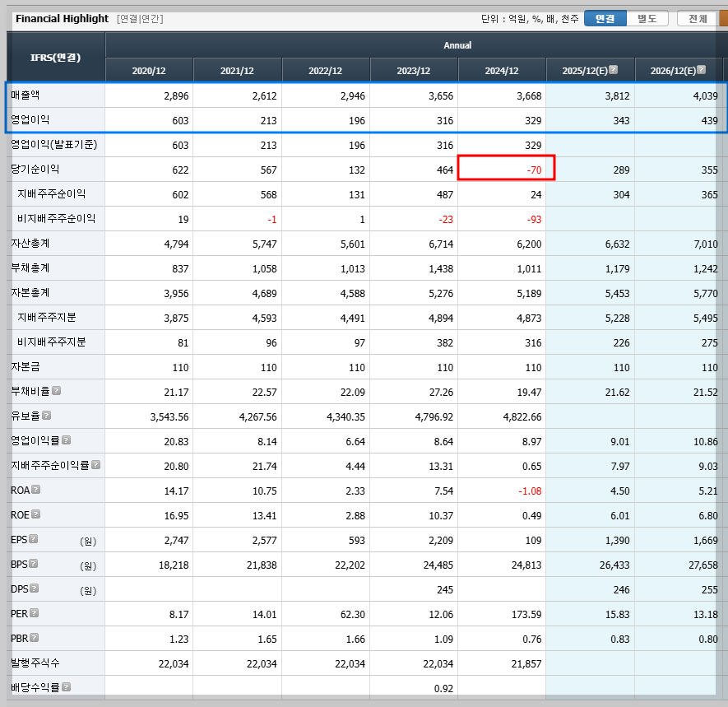Switch to the 별도 tab
Image resolution: width=728 pixels, height=707 pixels.
[x=647, y=19]
